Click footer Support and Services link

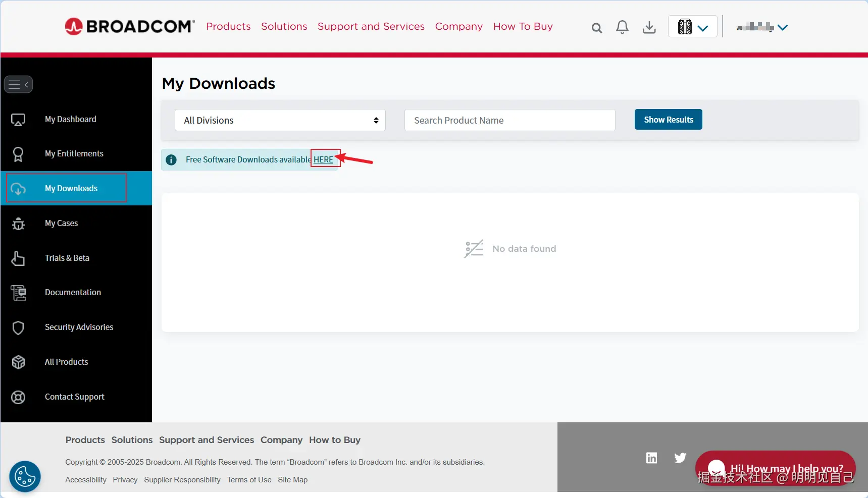tap(207, 440)
